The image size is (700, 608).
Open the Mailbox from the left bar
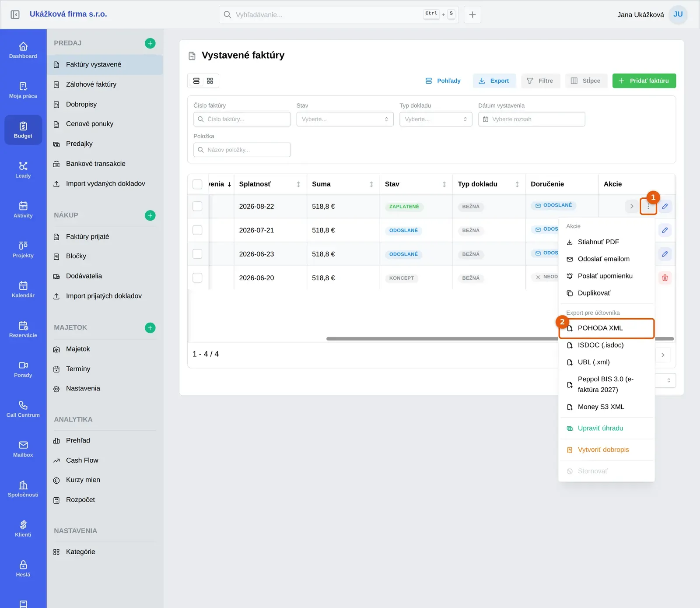coord(23,449)
